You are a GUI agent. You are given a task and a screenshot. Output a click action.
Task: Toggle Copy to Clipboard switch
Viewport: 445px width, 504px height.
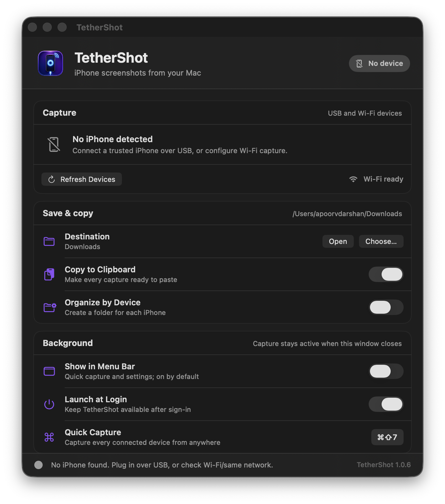[386, 274]
